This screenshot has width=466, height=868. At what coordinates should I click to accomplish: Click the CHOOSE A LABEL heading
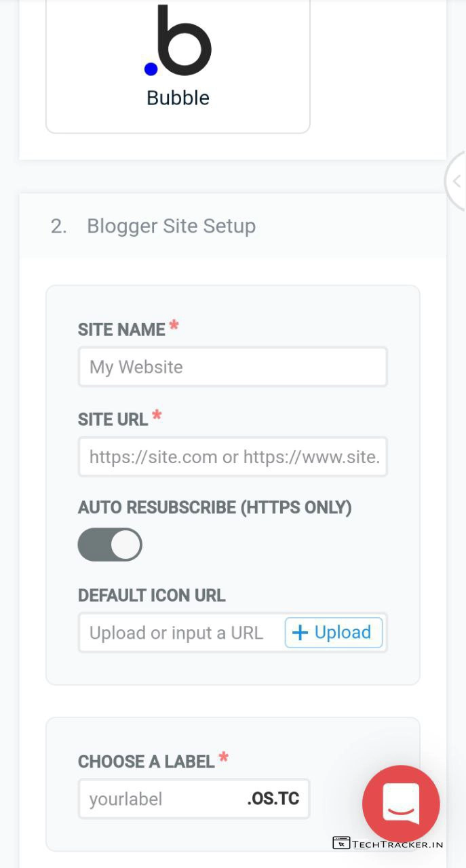point(146,762)
